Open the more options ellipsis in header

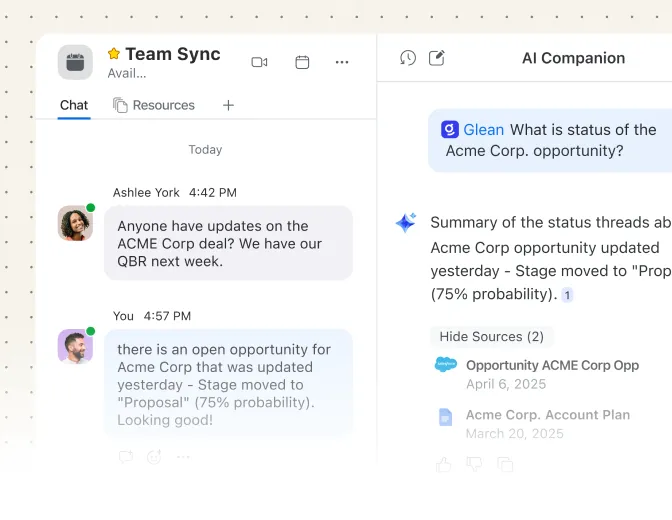[342, 62]
